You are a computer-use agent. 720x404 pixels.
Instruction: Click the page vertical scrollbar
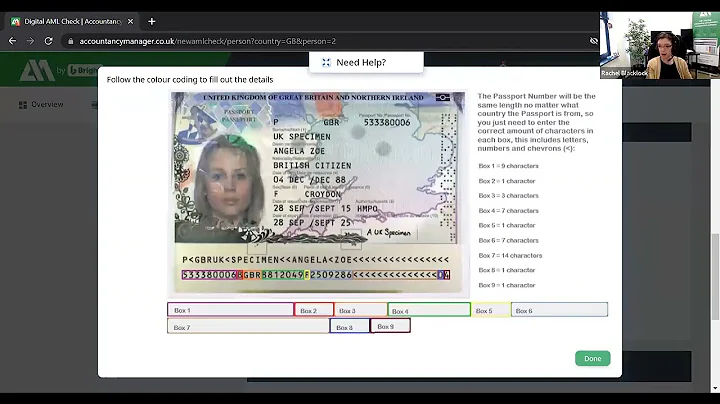(x=715, y=277)
